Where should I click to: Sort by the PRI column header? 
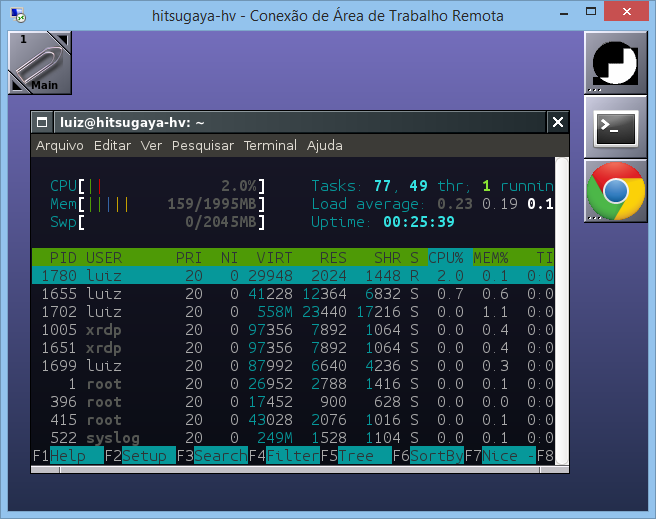(x=189, y=258)
